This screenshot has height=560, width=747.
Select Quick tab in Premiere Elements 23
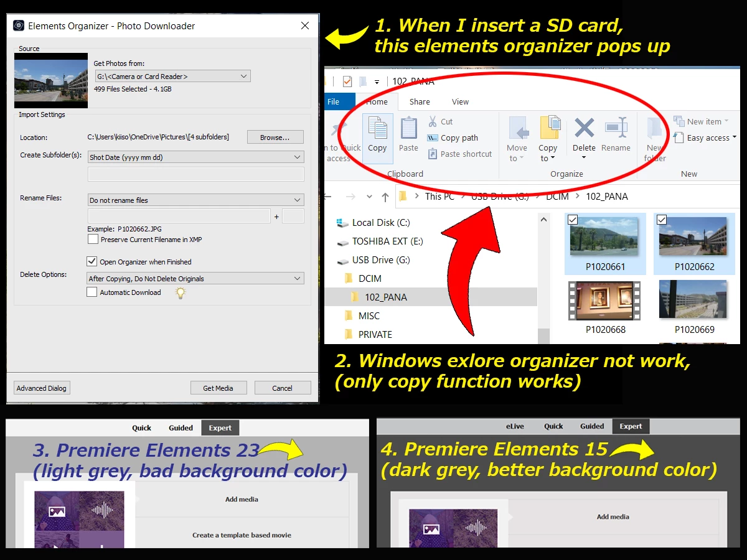(142, 427)
